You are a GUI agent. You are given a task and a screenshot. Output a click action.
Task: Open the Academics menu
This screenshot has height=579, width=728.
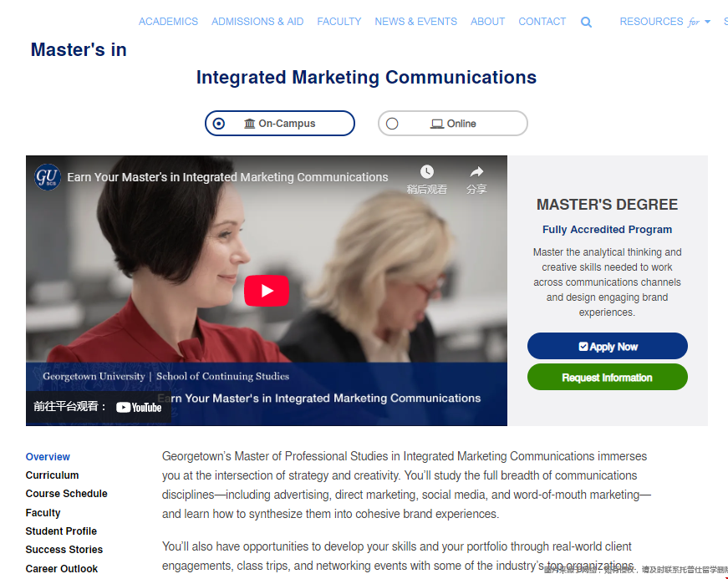click(x=168, y=22)
